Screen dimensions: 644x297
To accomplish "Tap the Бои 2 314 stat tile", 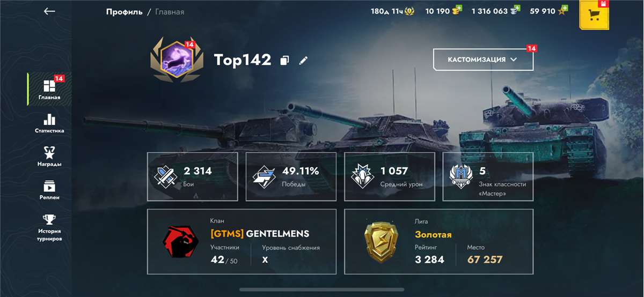I will coord(192,176).
